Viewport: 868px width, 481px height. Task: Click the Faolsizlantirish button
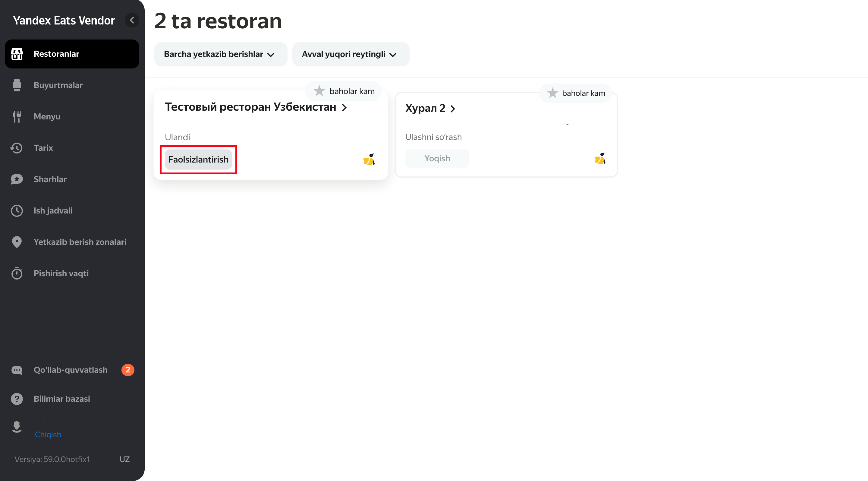(198, 160)
